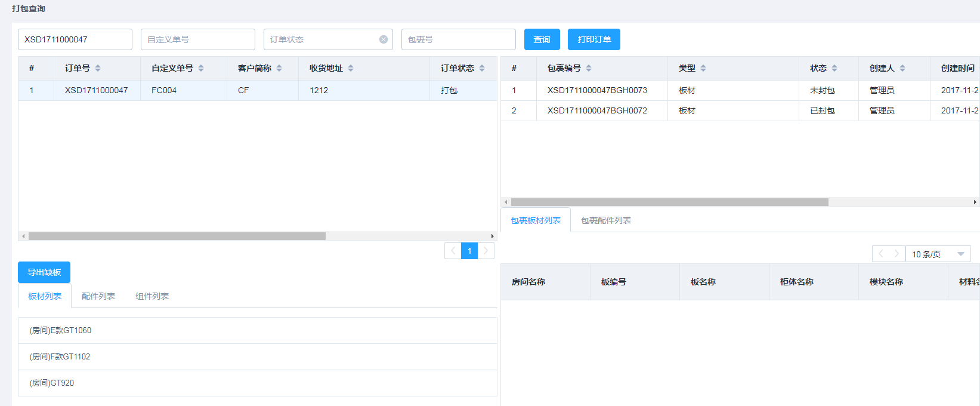Open the 包裹配件列表 tab
The image size is (980, 406).
605,220
